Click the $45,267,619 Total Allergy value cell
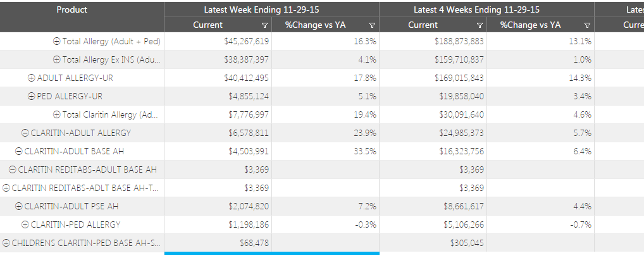The height and width of the screenshot is (258, 644). tap(247, 42)
